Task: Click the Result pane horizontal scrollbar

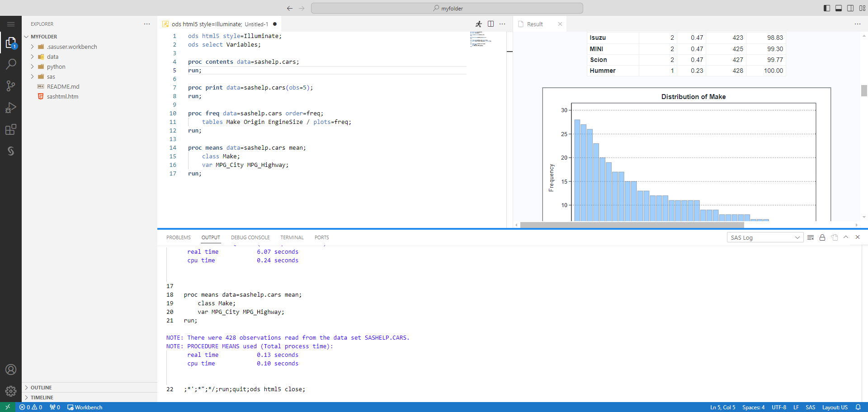Action: point(632,225)
